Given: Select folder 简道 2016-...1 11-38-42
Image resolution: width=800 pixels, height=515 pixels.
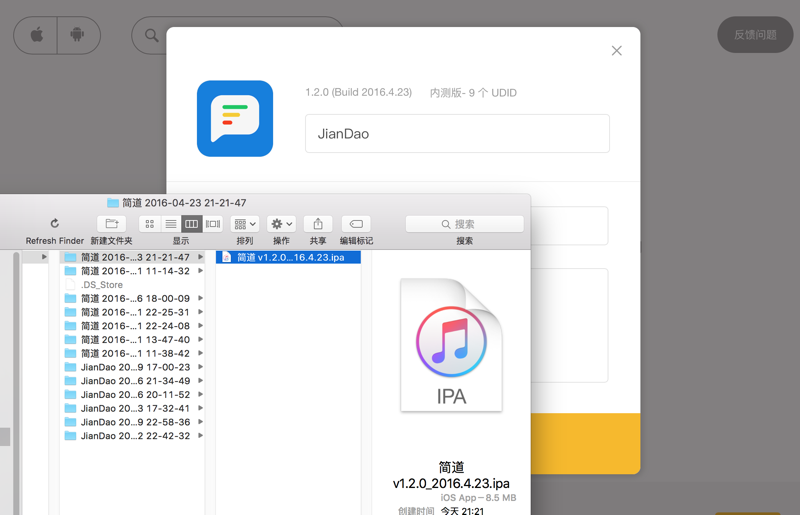Looking at the screenshot, I should coord(132,354).
